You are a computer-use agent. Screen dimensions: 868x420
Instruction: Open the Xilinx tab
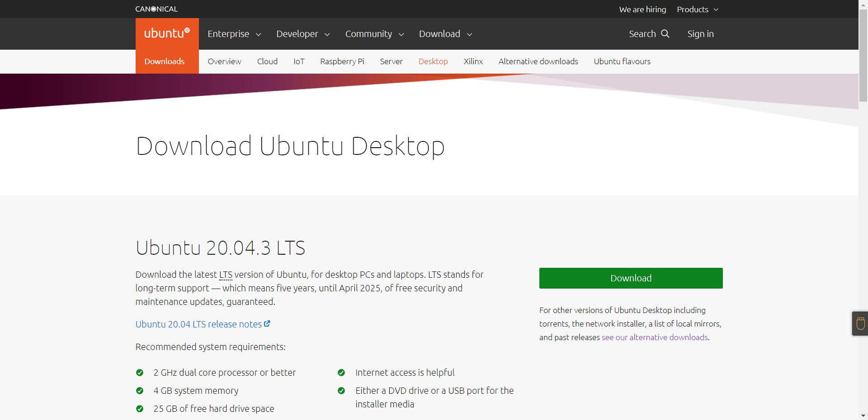tap(473, 61)
